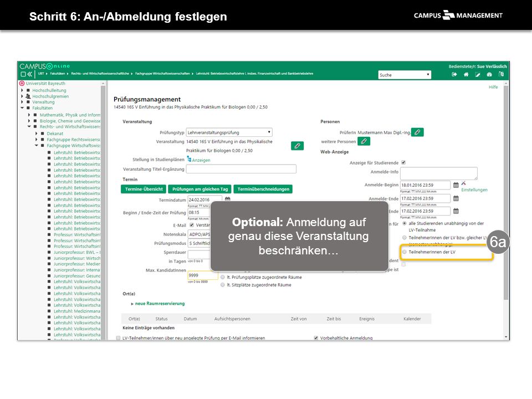Open the Einstellungen link
532x399 pixels.
pos(474,190)
